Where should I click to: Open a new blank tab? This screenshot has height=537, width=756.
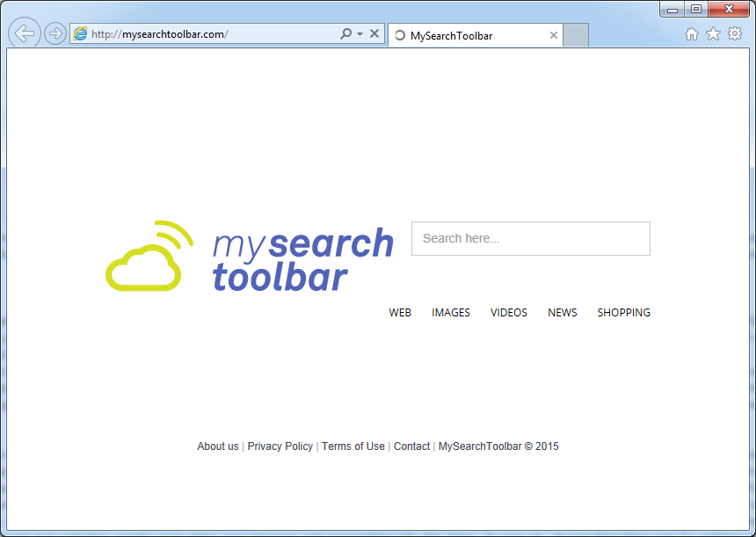coord(576,35)
